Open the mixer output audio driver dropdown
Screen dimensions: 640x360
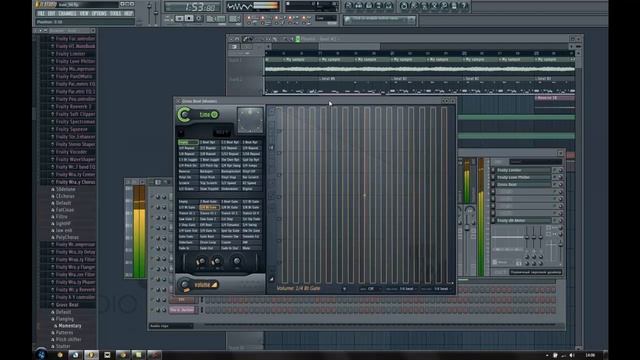[x=536, y=272]
